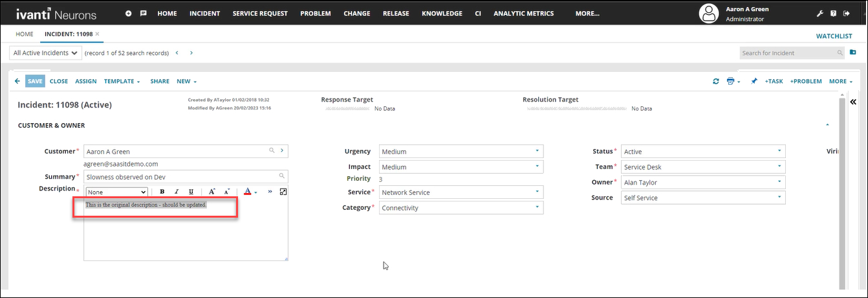The height and width of the screenshot is (298, 868).
Task: Toggle underline formatting in Description editor
Action: (191, 192)
